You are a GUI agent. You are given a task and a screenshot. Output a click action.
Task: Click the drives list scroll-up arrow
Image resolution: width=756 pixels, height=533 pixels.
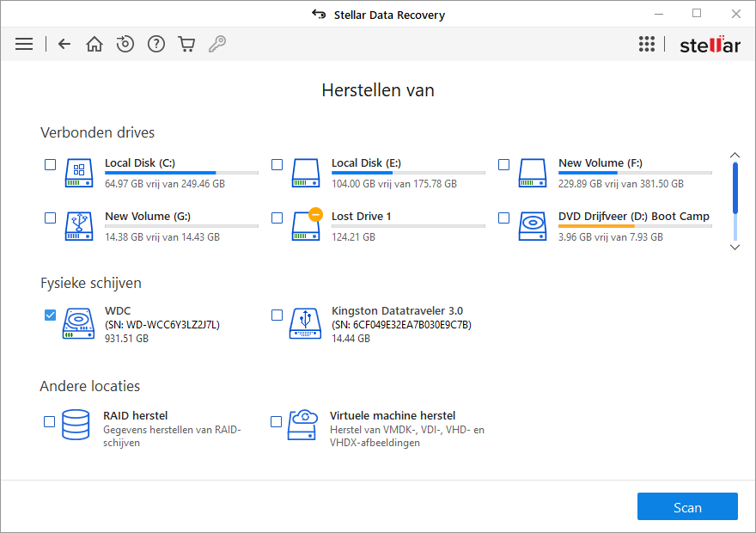point(735,155)
